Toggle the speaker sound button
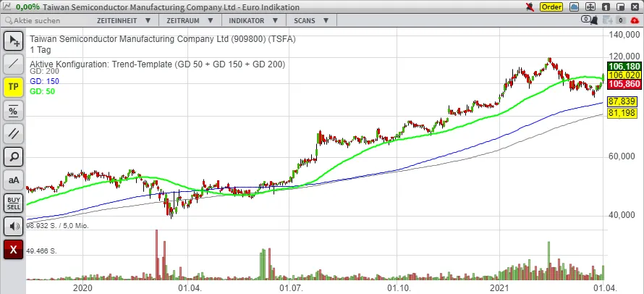The image size is (644, 294). pos(14,226)
